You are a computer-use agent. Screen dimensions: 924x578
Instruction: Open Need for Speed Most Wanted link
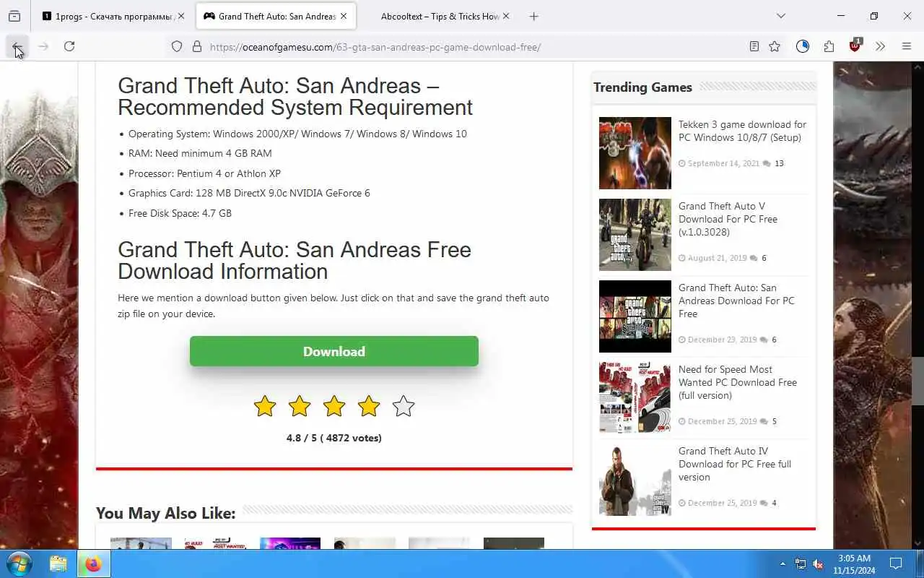coord(738,382)
